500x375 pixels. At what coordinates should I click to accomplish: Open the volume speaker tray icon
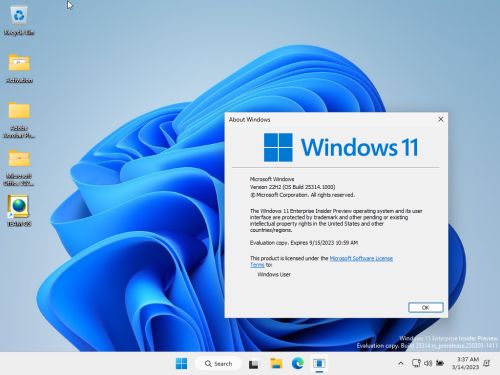428,363
